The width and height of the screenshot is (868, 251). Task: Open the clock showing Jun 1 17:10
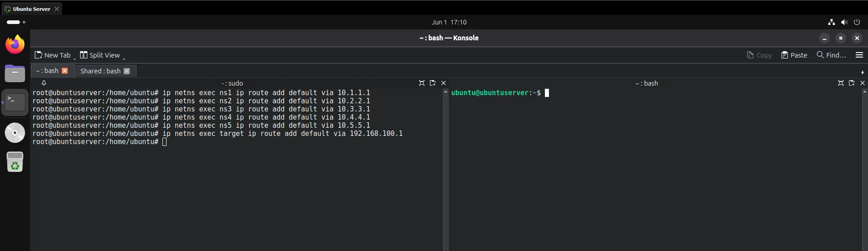click(x=449, y=22)
